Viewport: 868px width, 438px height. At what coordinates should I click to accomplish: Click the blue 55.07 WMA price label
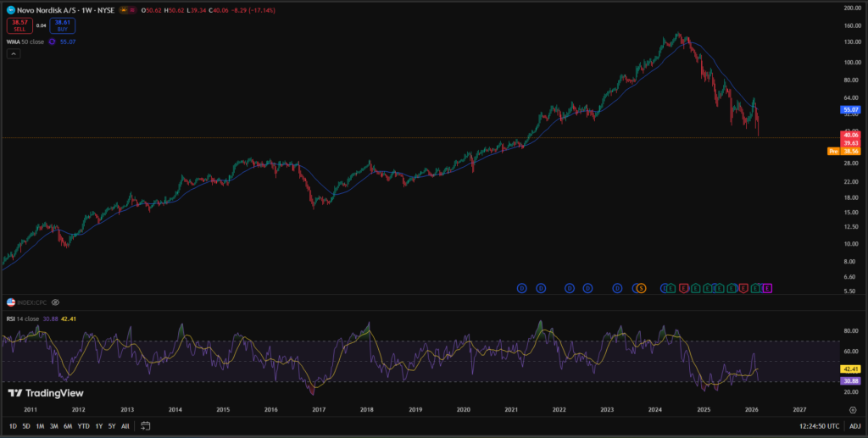[850, 110]
